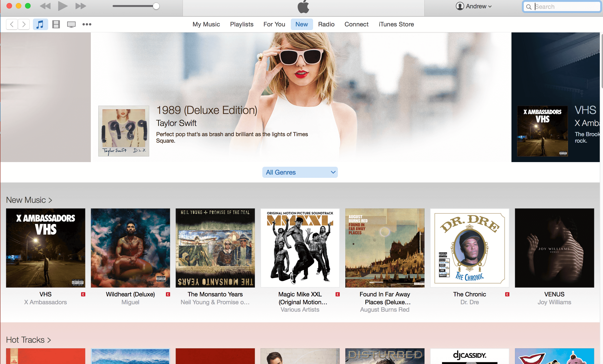
Task: Go to the iTunes Store tab
Action: pos(396,24)
